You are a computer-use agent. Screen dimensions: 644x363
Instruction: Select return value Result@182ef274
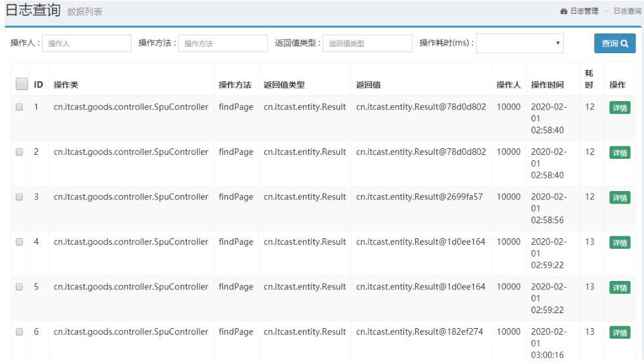pos(419,332)
